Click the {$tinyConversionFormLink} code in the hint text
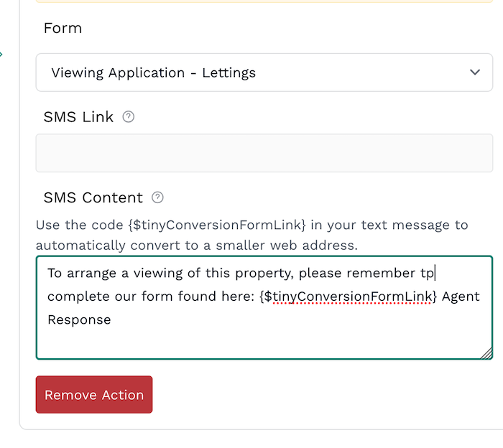Screen dimensions: 503x448 click(x=217, y=225)
